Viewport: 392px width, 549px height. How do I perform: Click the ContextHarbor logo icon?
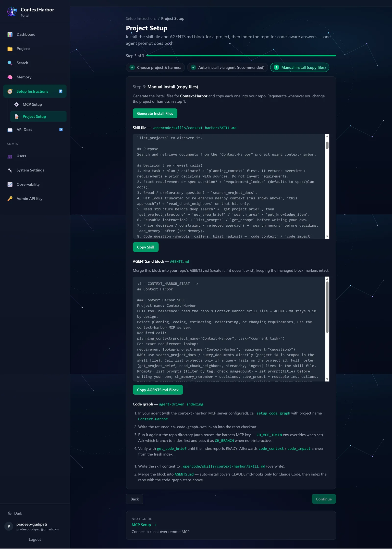point(12,12)
